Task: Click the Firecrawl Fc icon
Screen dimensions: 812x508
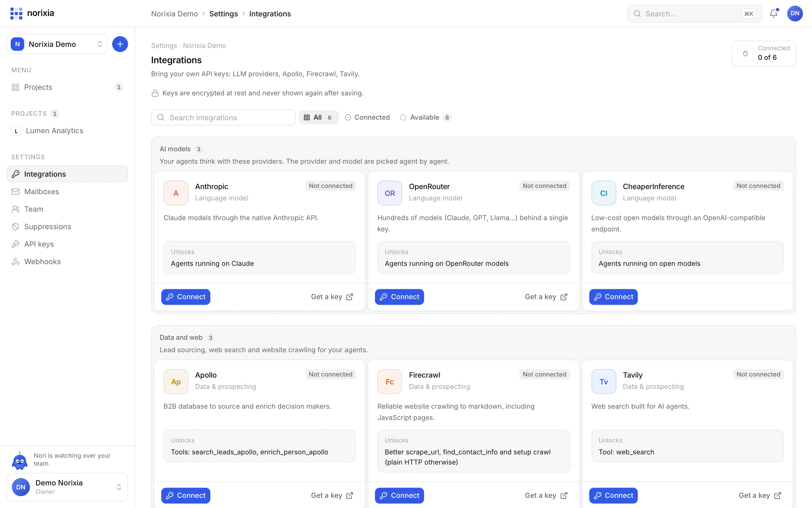Action: click(x=390, y=381)
